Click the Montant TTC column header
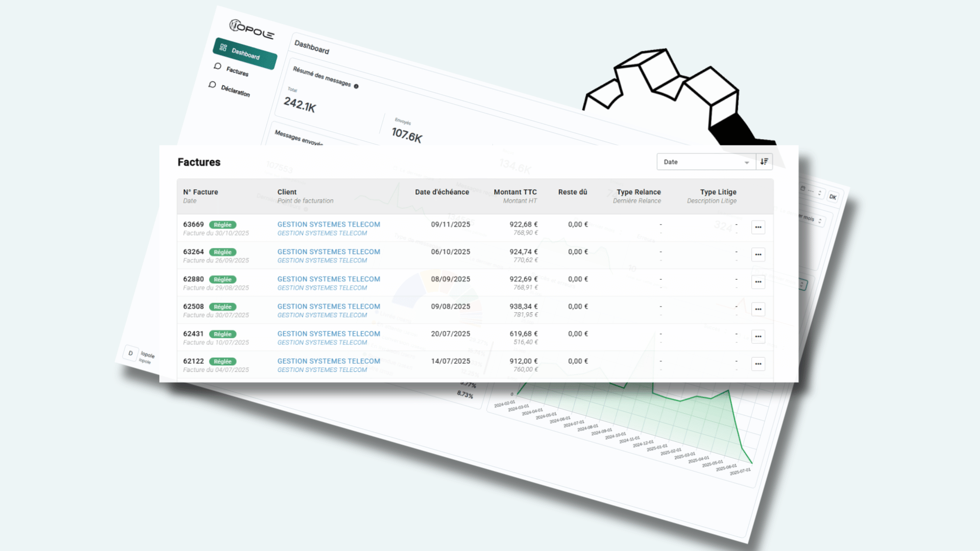The height and width of the screenshot is (551, 980). (x=515, y=192)
